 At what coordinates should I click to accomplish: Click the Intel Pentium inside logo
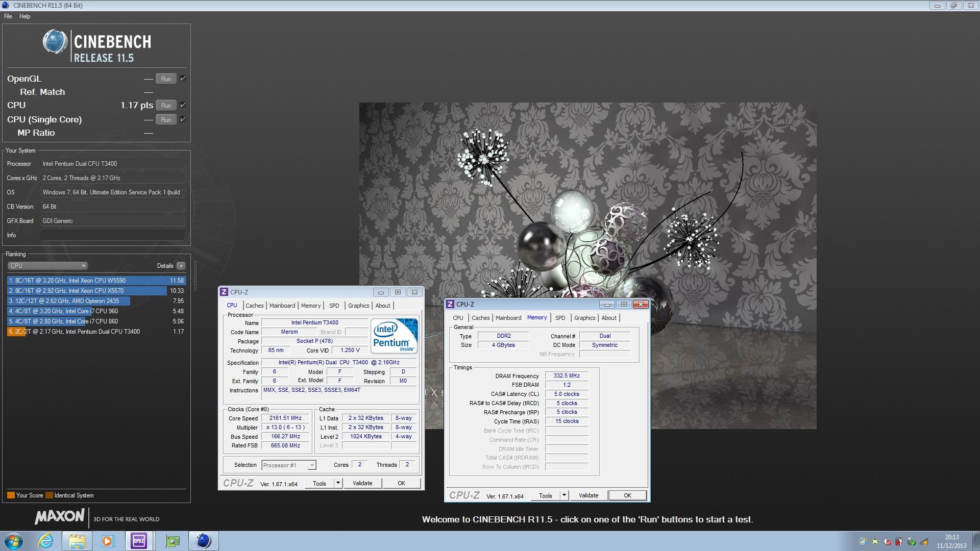[x=395, y=335]
